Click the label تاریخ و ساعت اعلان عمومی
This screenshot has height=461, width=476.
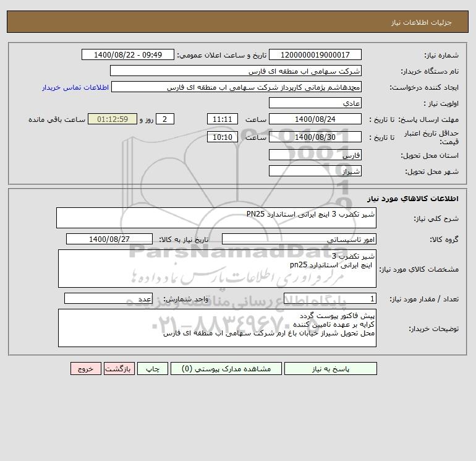pos(221,55)
